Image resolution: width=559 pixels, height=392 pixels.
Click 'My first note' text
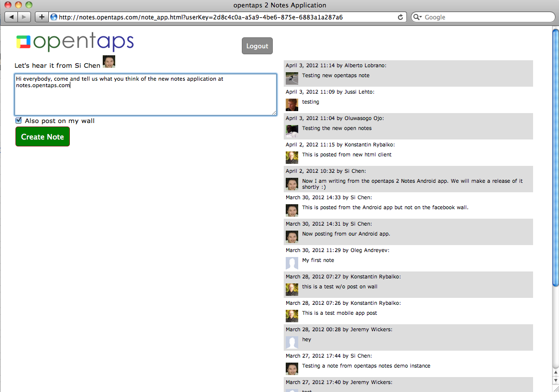coord(318,261)
